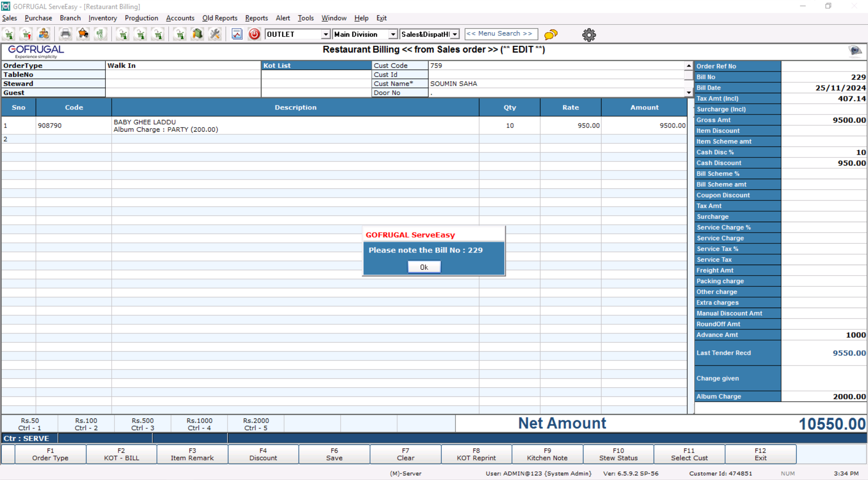
Task: Click the yellow chat bubbles icon
Action: 550,34
